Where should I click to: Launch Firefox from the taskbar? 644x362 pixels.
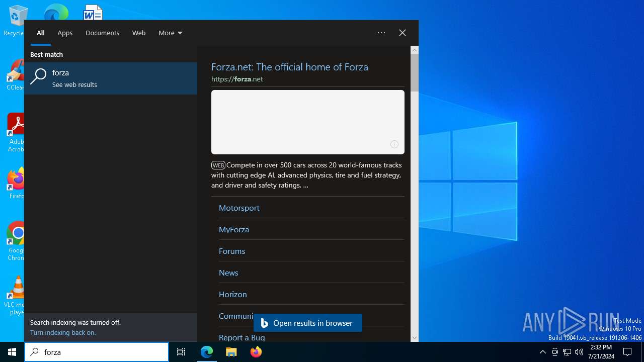pyautogui.click(x=256, y=352)
